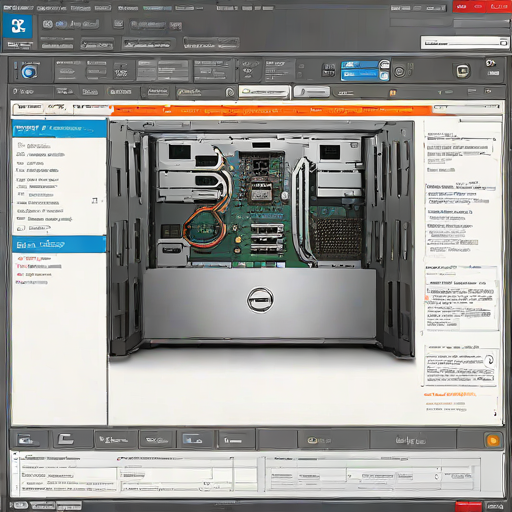Click the round gray dial icon in toolbar
This screenshot has width=512, height=512.
pyautogui.click(x=399, y=71)
